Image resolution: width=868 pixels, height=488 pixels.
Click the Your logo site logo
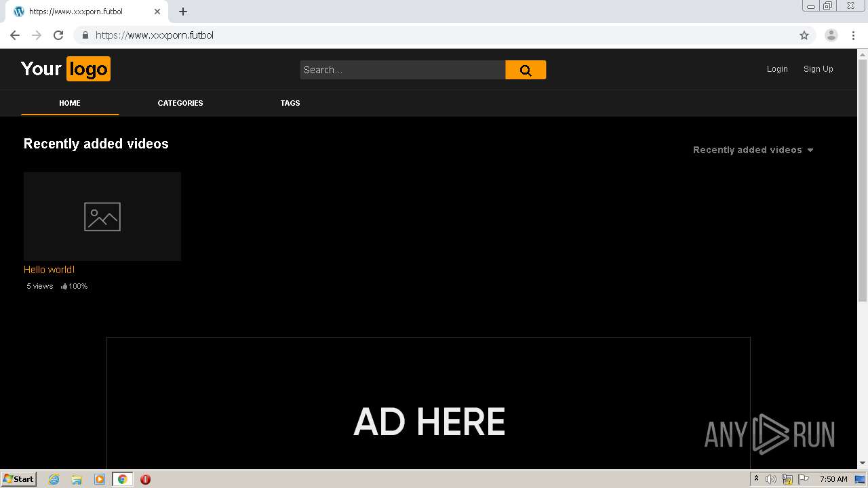[x=66, y=69]
